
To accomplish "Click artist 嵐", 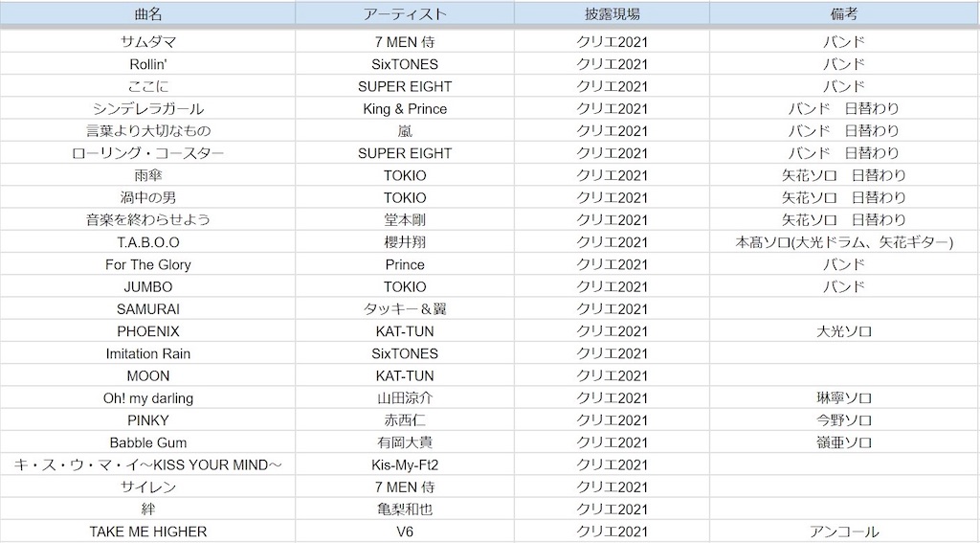I will 405,131.
